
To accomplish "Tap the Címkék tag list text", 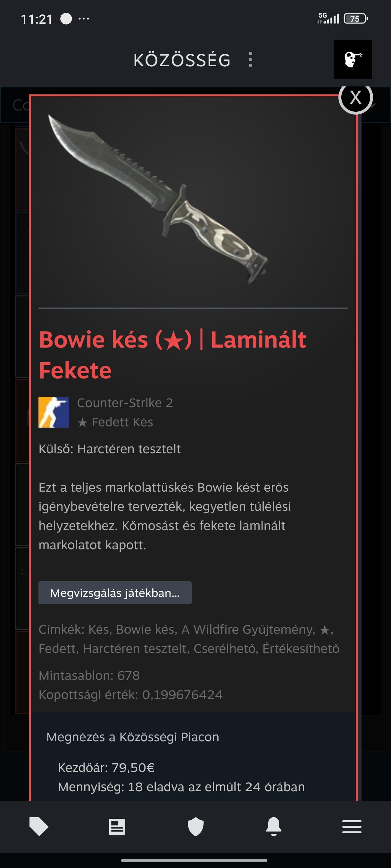I will pos(189,639).
